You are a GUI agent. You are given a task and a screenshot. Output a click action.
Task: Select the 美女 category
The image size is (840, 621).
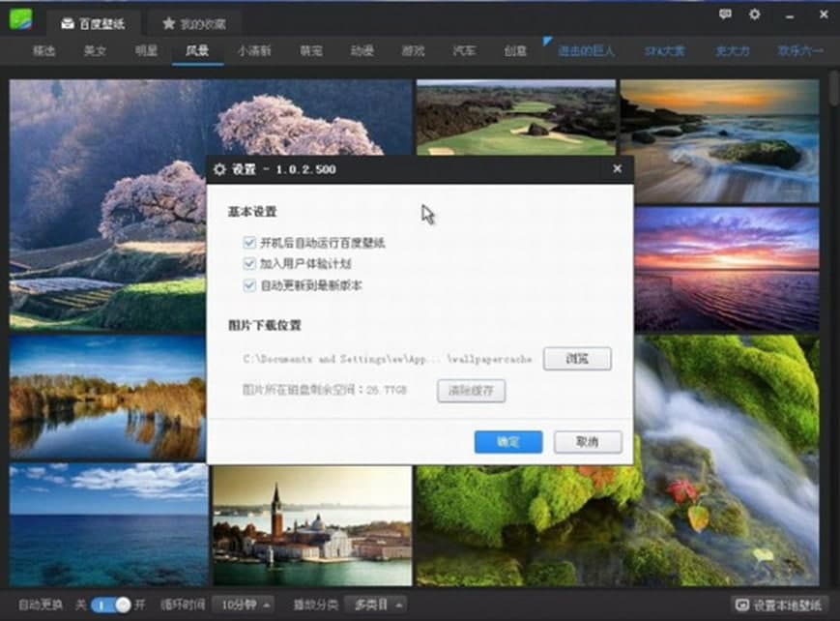click(x=95, y=51)
